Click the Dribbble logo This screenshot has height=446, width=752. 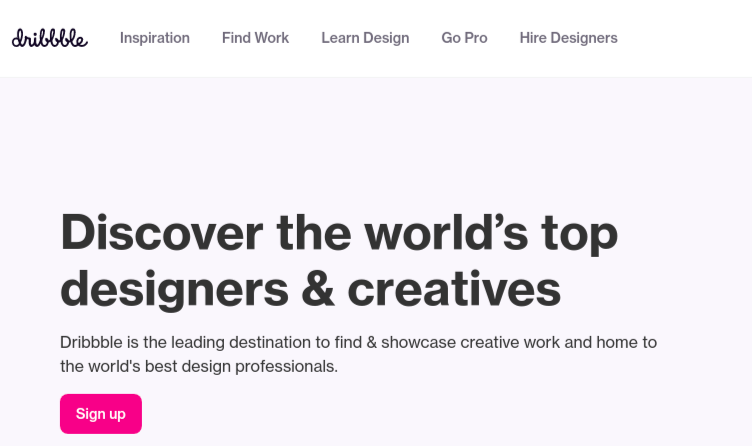pyautogui.click(x=49, y=38)
